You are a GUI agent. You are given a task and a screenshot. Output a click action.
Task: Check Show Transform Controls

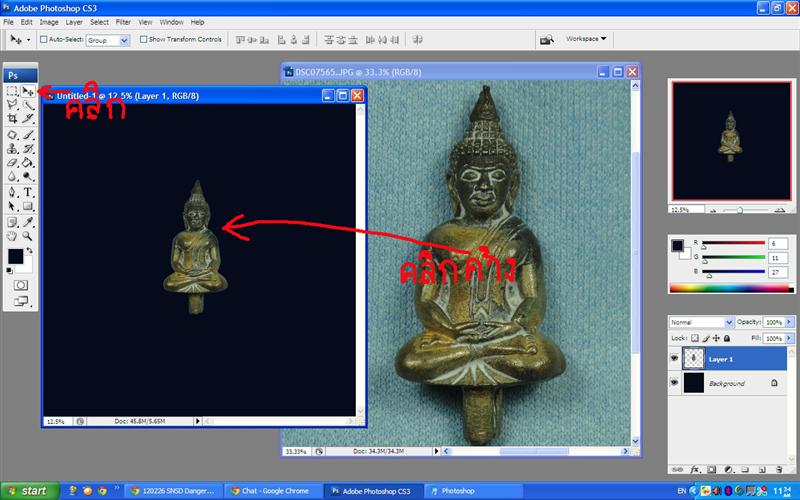pos(144,40)
